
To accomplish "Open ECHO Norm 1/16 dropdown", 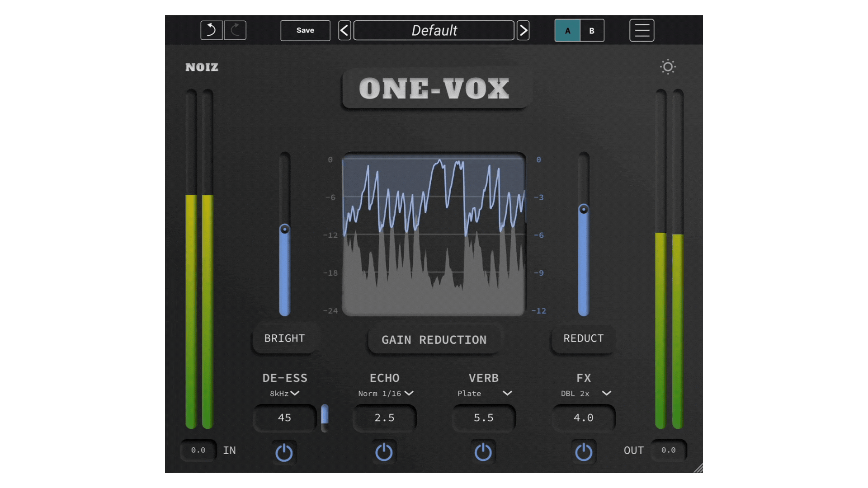I will pos(386,394).
